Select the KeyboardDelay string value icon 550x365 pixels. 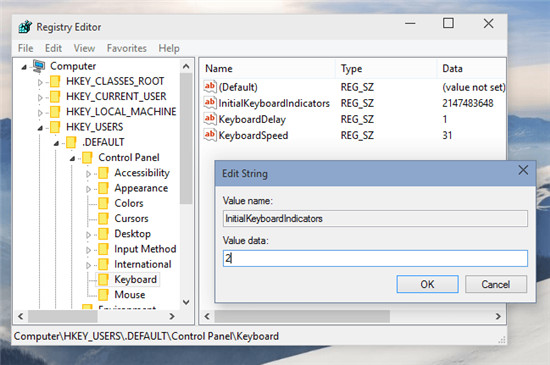coord(210,119)
